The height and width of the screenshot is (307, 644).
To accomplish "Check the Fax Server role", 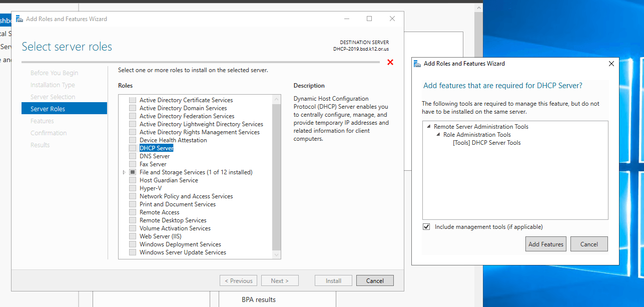I will [133, 164].
